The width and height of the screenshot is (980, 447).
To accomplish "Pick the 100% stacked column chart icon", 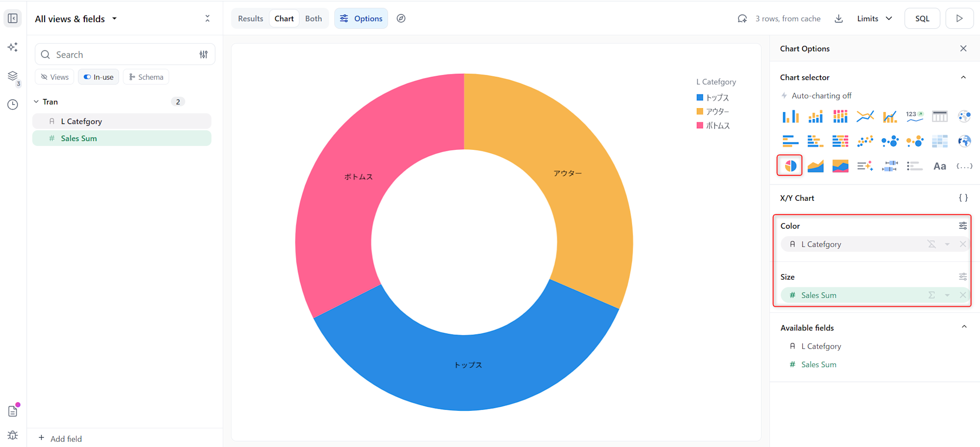I will coord(840,117).
